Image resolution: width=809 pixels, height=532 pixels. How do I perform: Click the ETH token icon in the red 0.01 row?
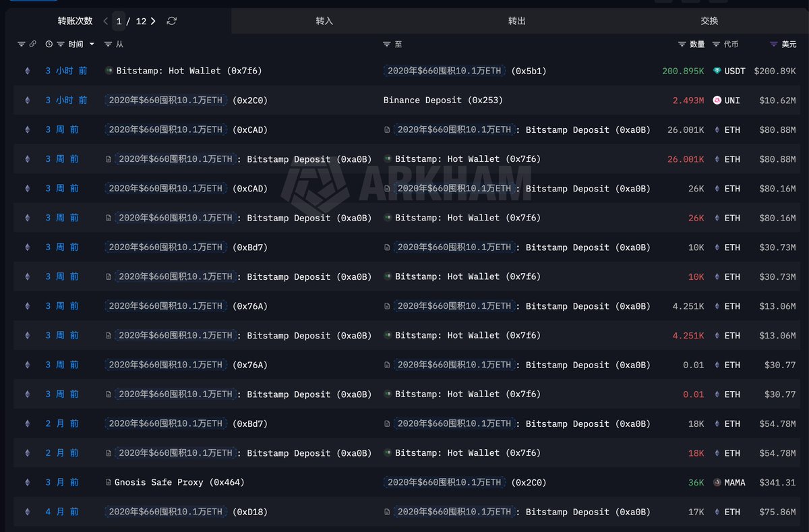pos(717,394)
